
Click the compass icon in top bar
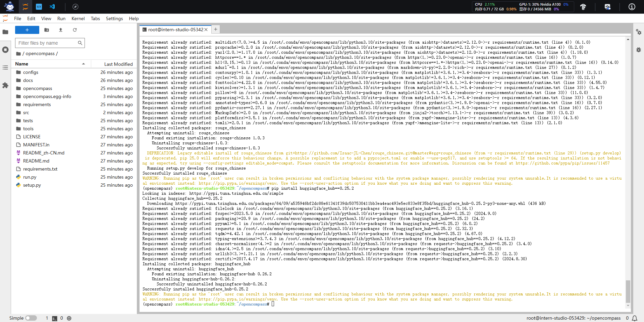tap(75, 7)
